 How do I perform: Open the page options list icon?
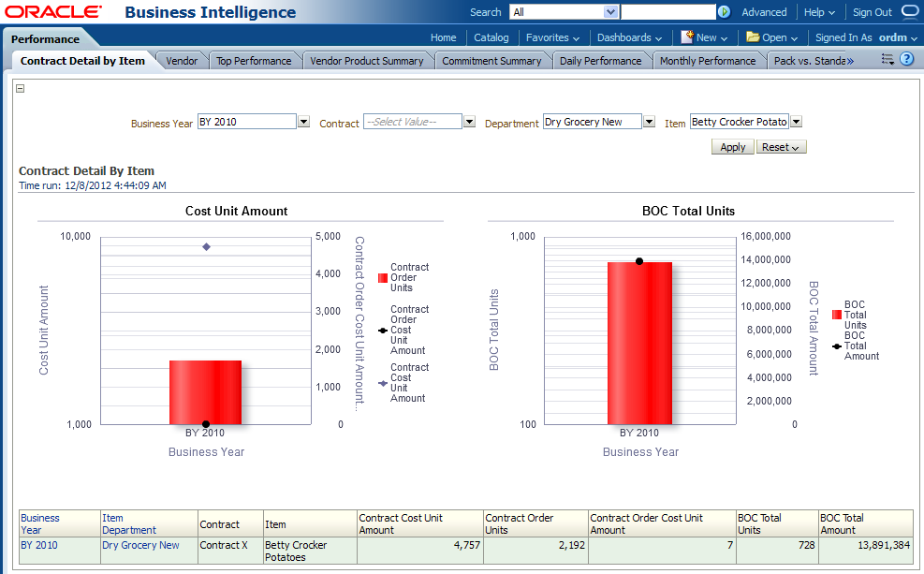coord(887,59)
